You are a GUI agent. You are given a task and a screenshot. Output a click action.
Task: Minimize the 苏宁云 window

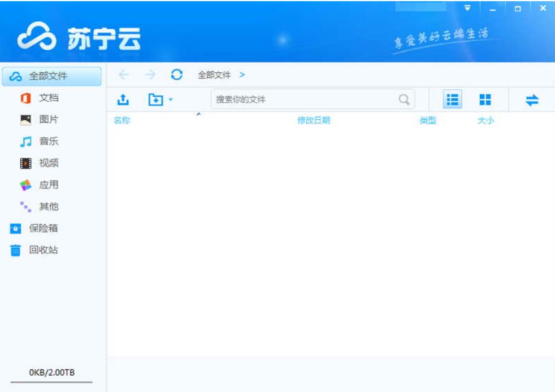pos(492,9)
